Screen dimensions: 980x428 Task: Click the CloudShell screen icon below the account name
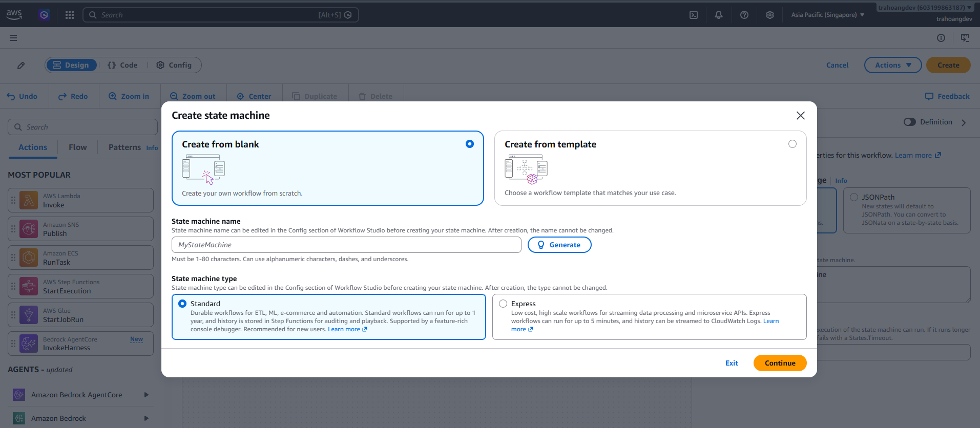click(965, 38)
